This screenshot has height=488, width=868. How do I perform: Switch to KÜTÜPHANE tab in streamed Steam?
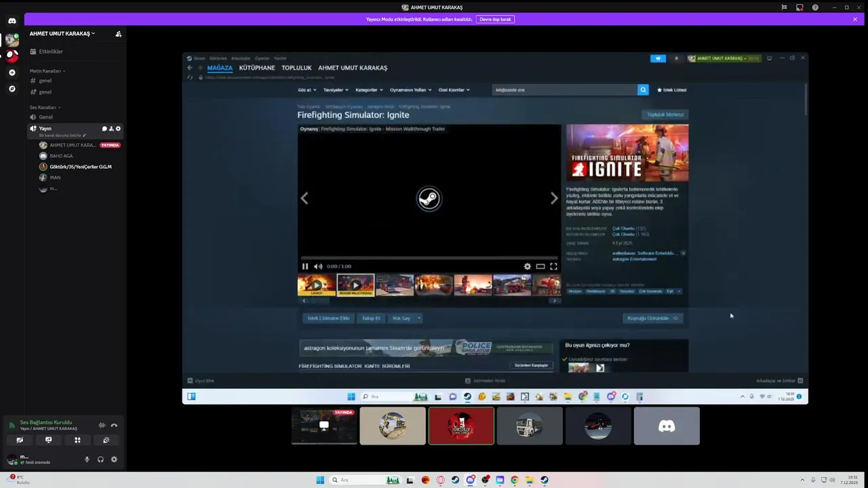[x=257, y=68]
